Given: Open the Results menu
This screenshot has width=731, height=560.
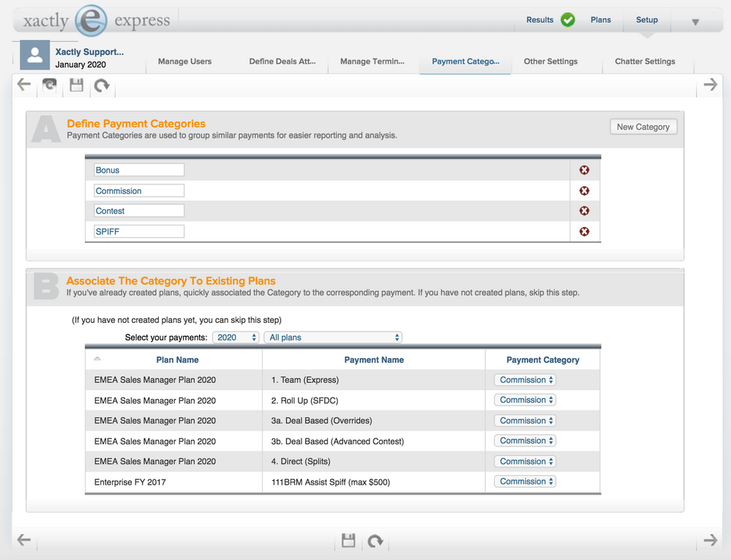Looking at the screenshot, I should [539, 20].
